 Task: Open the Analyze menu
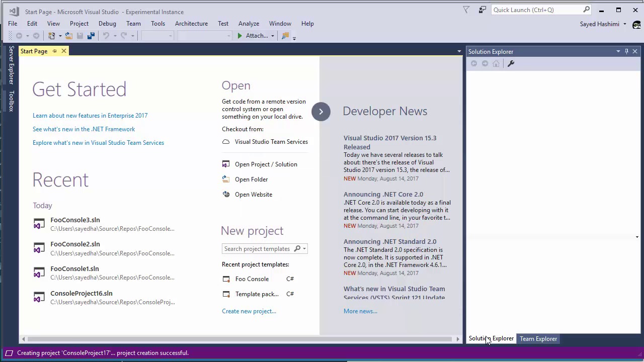tap(249, 24)
